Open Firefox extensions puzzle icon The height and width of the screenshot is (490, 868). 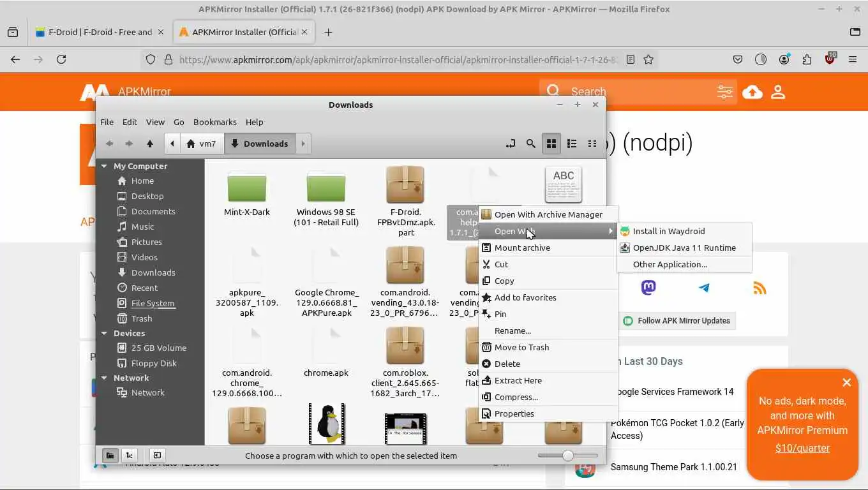tap(807, 59)
